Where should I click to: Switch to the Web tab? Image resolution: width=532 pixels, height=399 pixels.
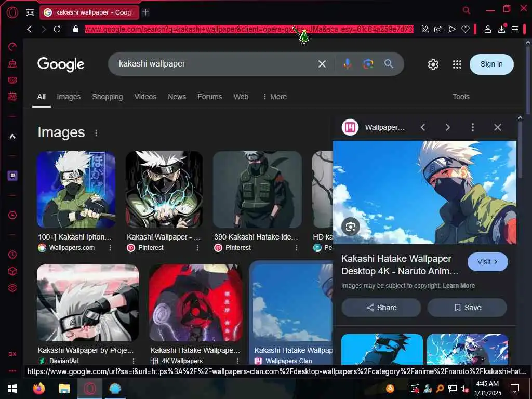[x=241, y=97]
